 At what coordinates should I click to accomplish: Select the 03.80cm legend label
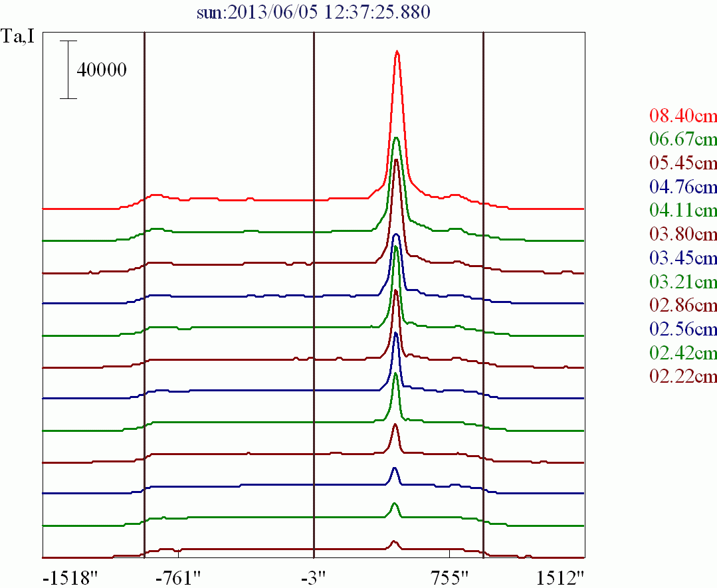[x=683, y=234]
